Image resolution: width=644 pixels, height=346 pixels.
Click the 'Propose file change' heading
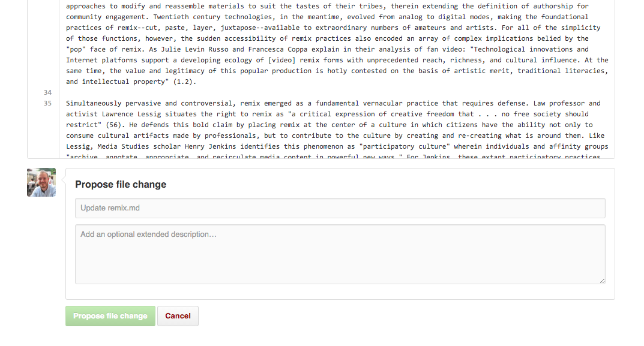[121, 184]
